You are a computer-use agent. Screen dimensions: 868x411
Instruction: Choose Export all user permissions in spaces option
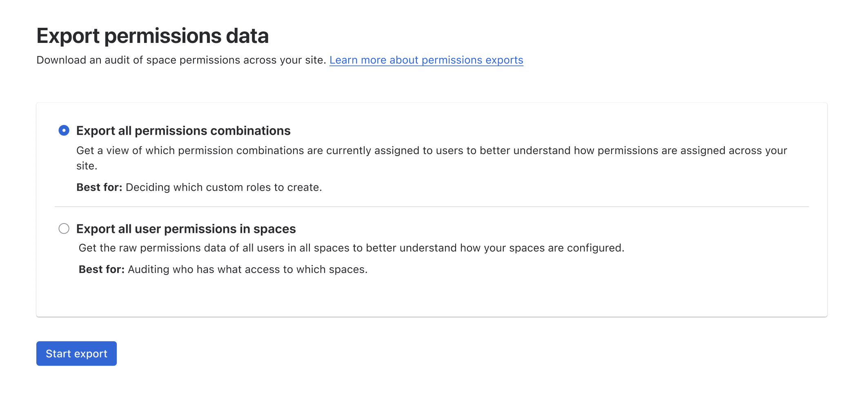pos(64,229)
